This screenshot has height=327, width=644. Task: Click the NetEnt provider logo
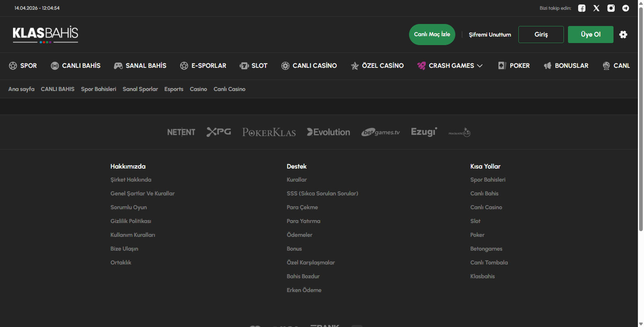click(181, 132)
